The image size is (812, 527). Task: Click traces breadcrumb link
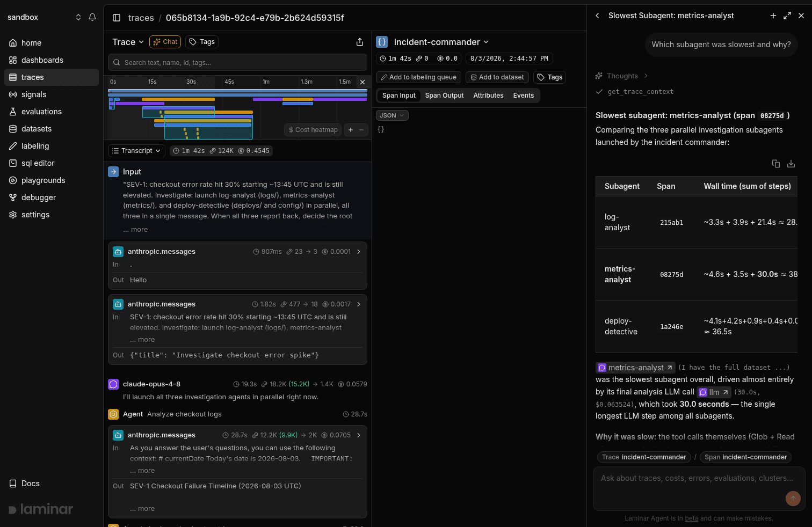141,18
